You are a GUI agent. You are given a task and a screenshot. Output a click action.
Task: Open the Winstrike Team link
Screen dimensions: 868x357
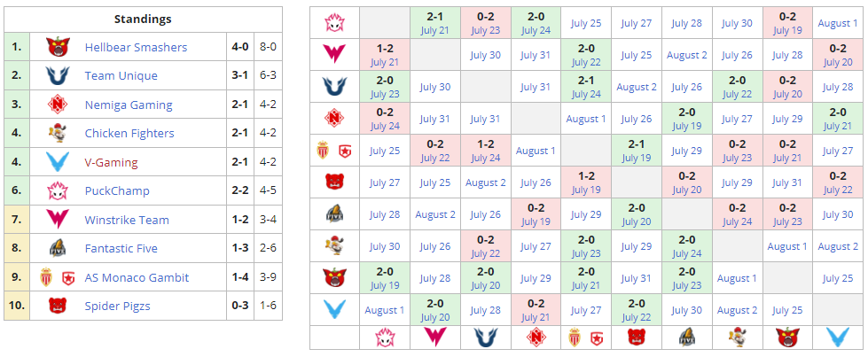tap(127, 220)
